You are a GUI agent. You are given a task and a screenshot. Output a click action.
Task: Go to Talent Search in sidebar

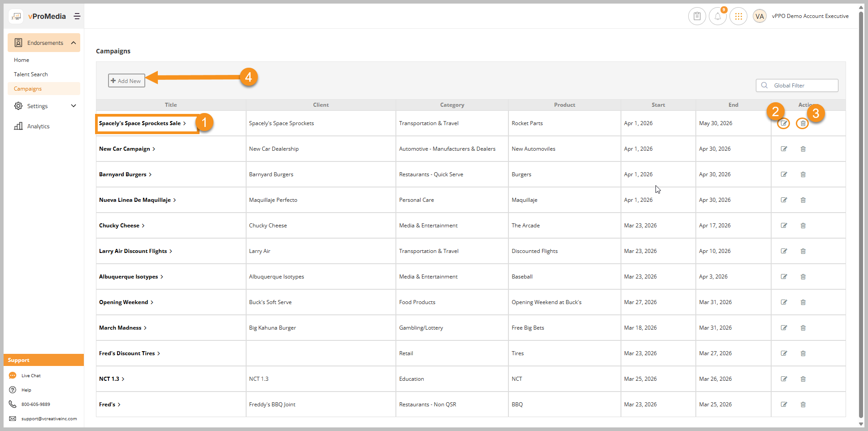click(x=30, y=74)
